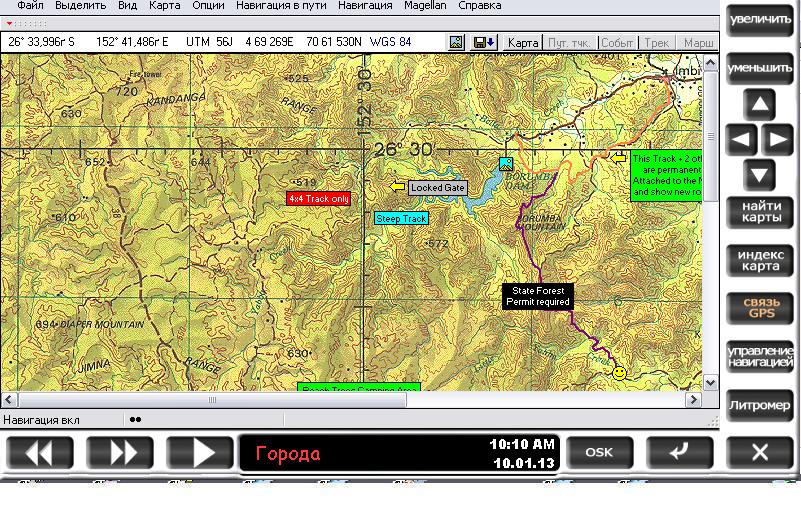Open the Справка menu
The height and width of the screenshot is (512, 801).
[480, 6]
